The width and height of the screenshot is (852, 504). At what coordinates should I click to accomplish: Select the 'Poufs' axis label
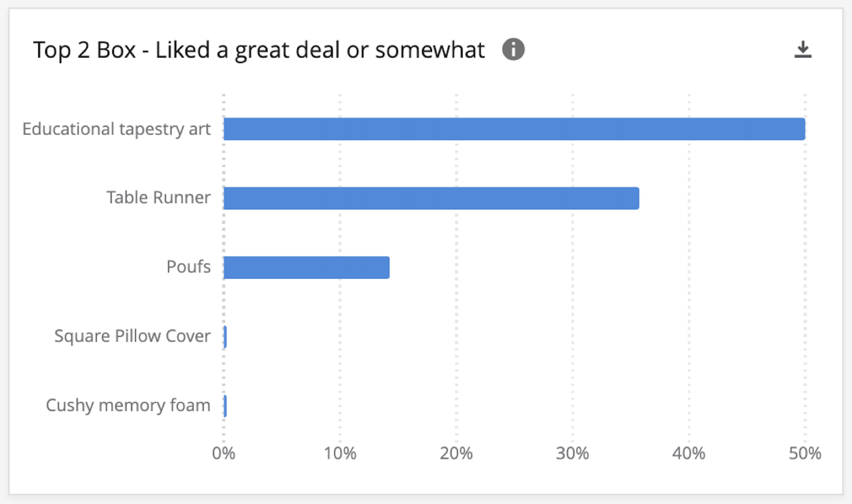pyautogui.click(x=188, y=267)
